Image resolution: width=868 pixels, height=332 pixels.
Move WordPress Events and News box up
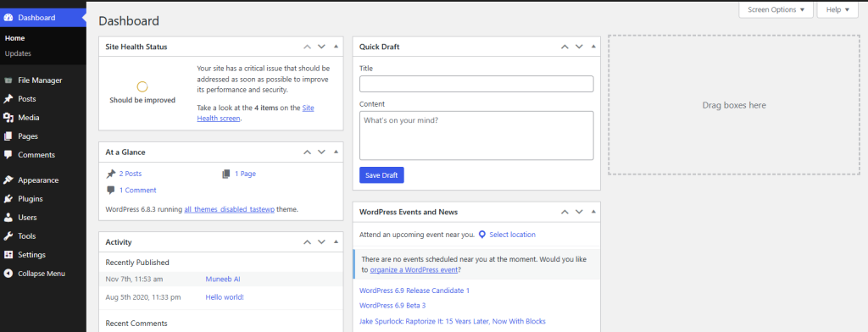click(565, 212)
